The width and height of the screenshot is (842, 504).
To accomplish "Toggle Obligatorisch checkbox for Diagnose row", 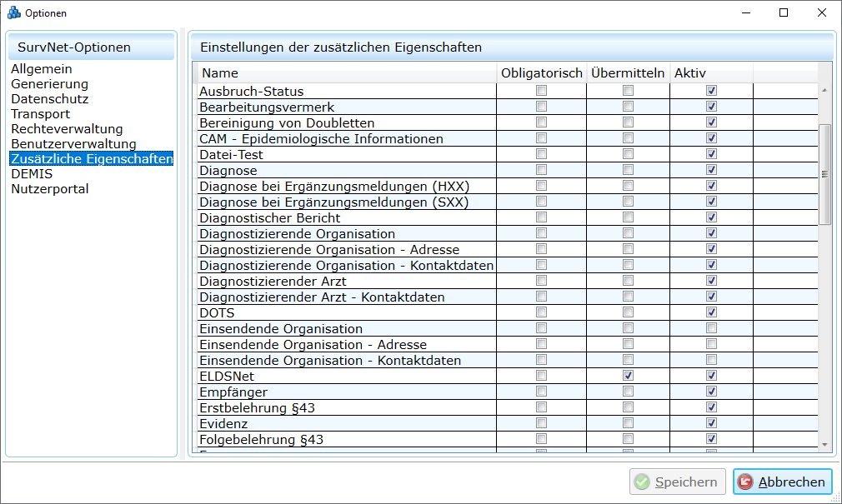I will 541,170.
